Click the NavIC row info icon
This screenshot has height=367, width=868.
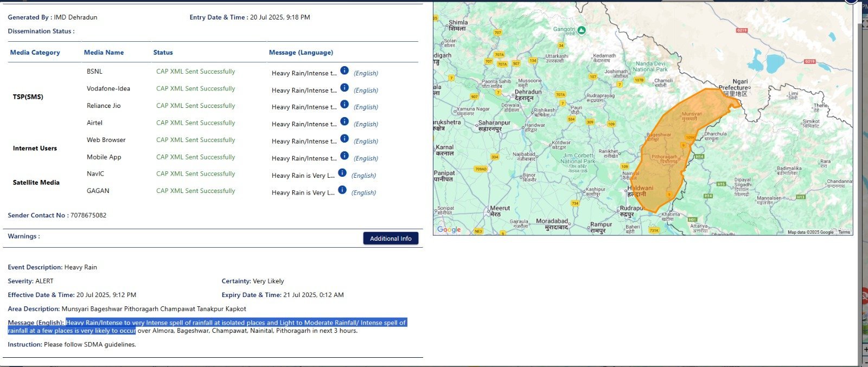342,173
